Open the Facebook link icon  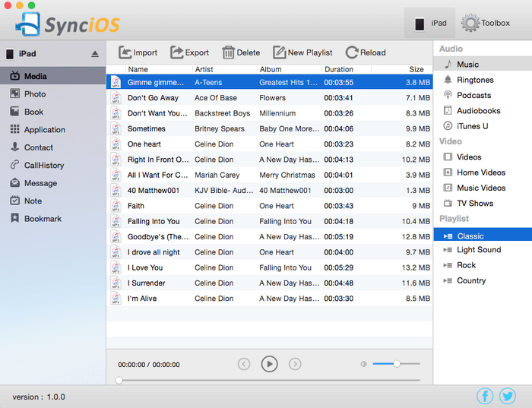tap(485, 396)
